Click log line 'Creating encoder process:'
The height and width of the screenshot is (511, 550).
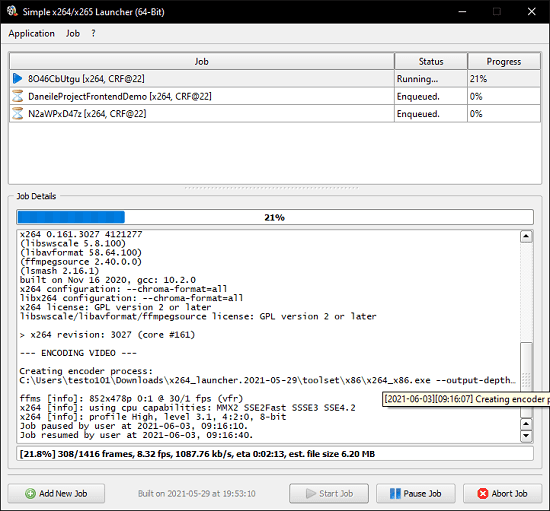pyautogui.click(x=86, y=371)
